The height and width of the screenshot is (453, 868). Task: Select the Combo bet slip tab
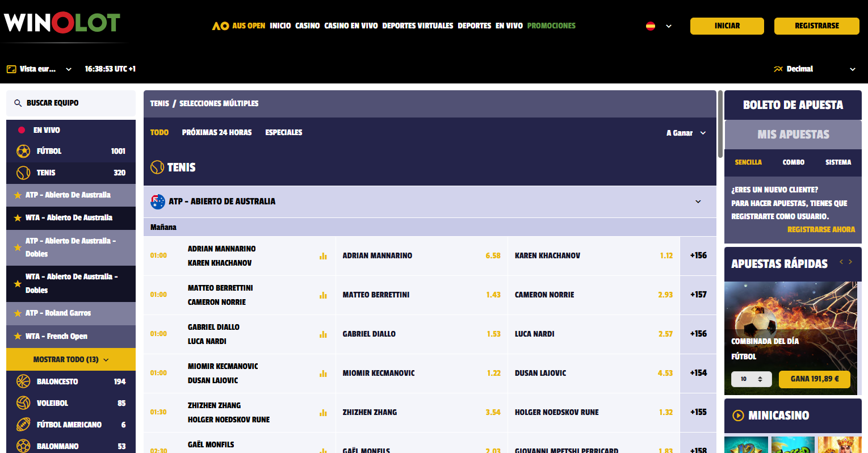pos(793,162)
